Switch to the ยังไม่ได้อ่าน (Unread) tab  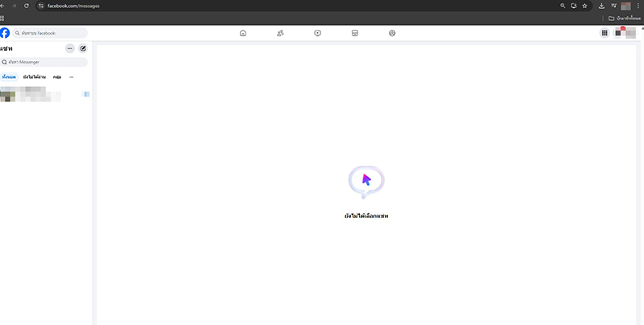(35, 77)
